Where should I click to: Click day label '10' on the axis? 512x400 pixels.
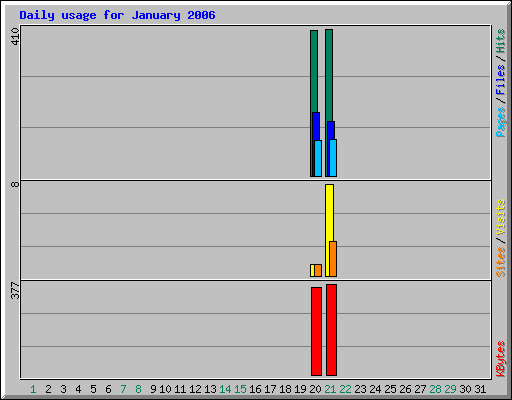165,389
